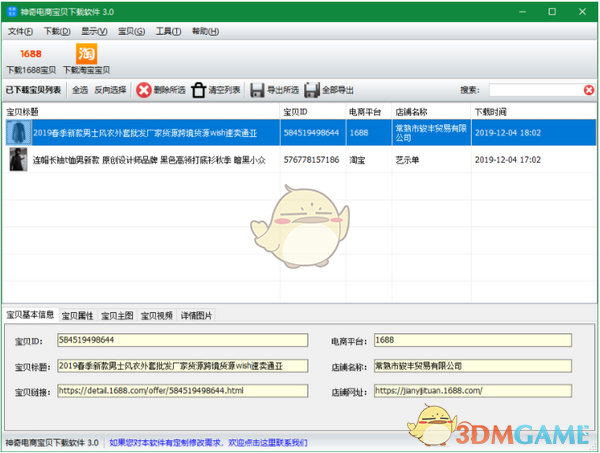Click into the 搜索 search field
Screen dimensions: 600x453
536,90
